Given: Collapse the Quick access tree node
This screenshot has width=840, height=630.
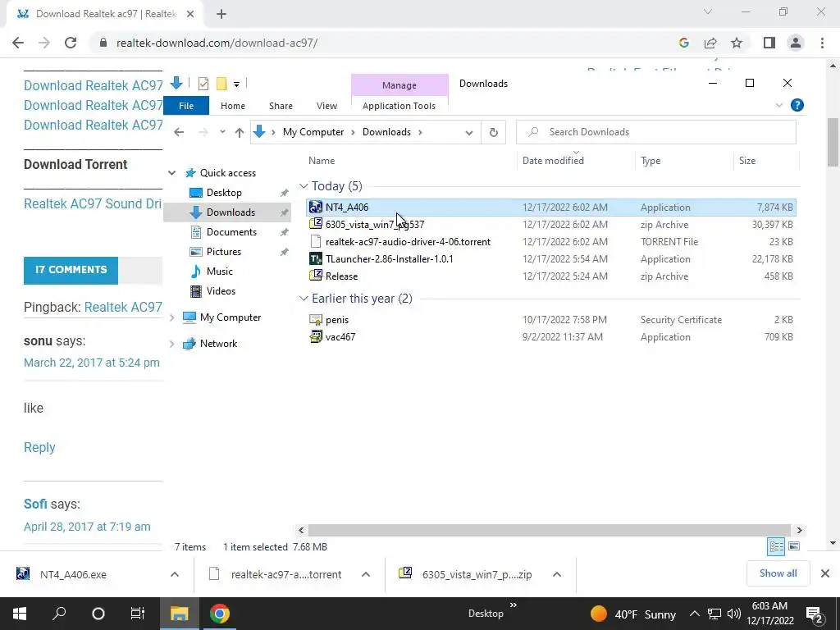Looking at the screenshot, I should (x=171, y=173).
